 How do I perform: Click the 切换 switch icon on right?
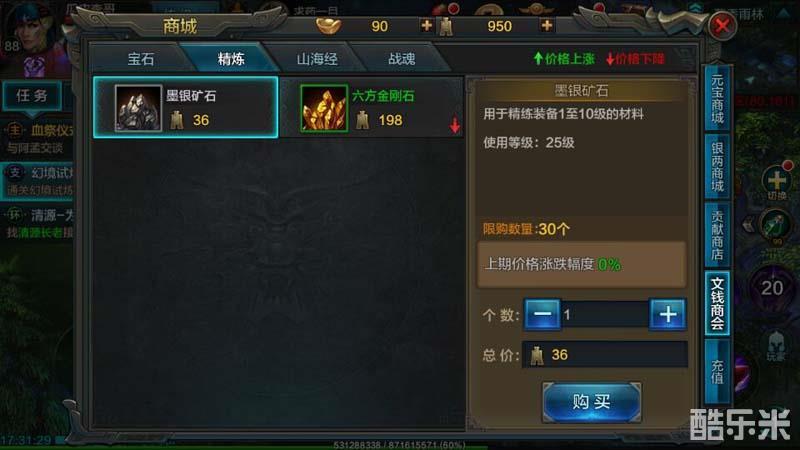click(x=776, y=183)
